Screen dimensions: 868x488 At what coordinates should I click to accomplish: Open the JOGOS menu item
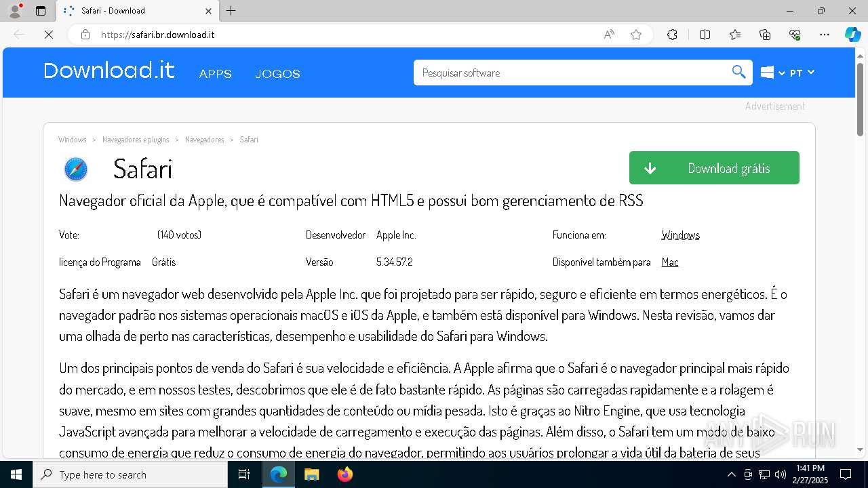pos(277,74)
